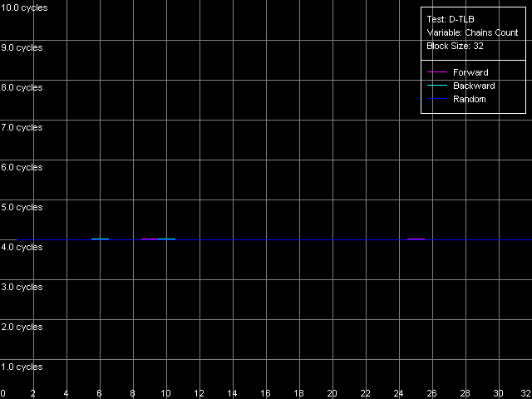Screen dimensions: 532x399
Task: Click the Forward legend entry
Action: pos(457,72)
